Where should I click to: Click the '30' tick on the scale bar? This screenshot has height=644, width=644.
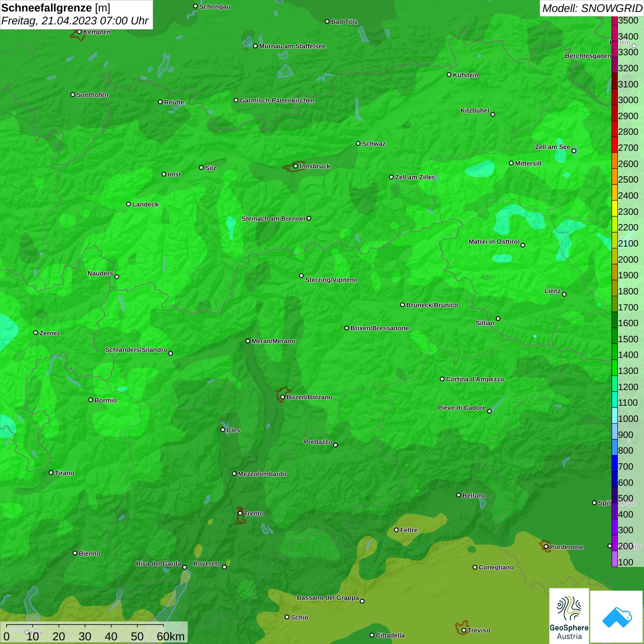[85, 636]
